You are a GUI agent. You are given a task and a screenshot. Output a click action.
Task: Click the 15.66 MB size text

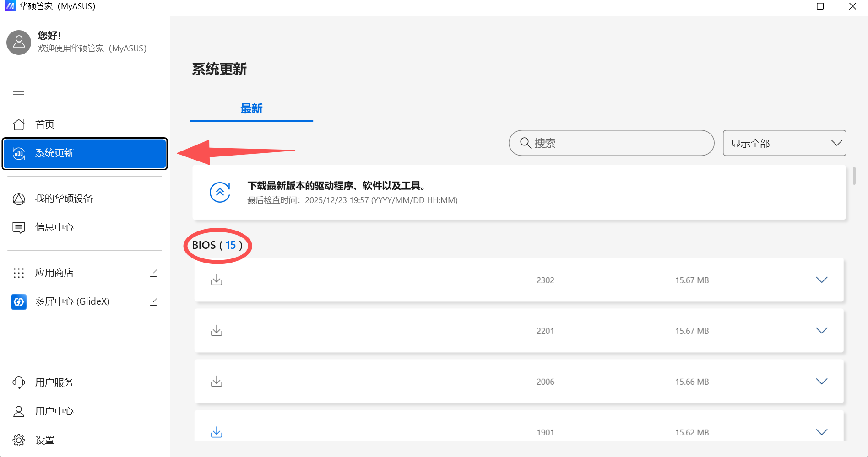692,382
